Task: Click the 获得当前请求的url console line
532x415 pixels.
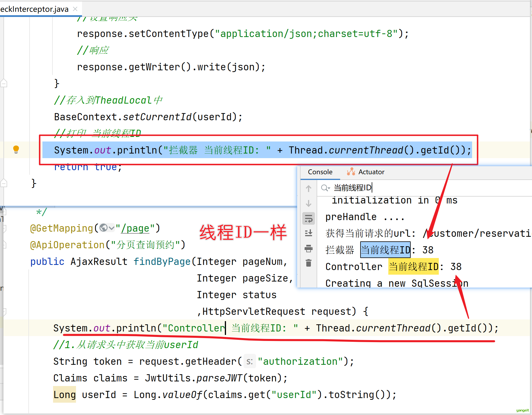Action: click(x=428, y=233)
